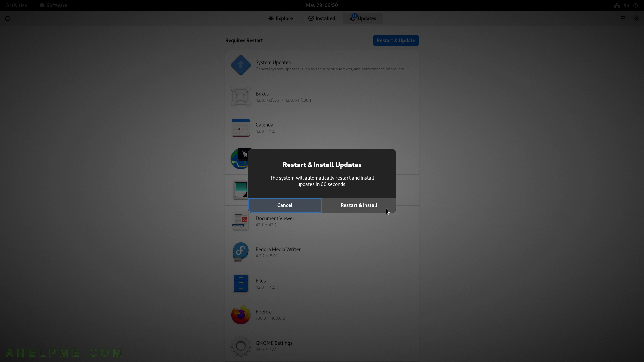Click the Calendar app icon

[241, 128]
